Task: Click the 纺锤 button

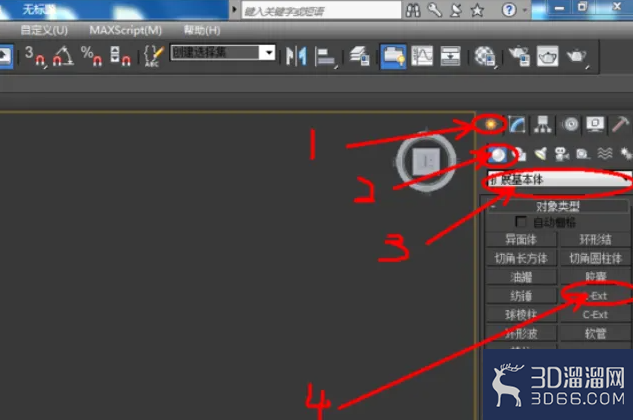Action: [521, 296]
